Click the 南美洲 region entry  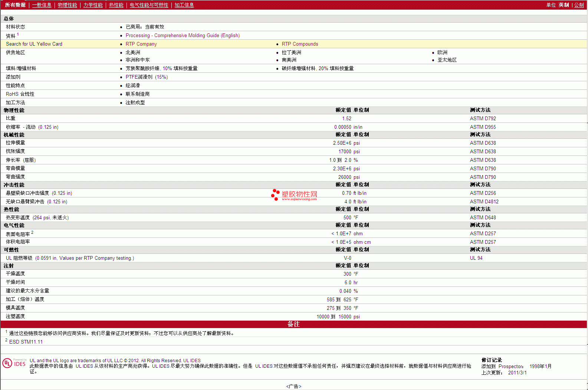[289, 60]
